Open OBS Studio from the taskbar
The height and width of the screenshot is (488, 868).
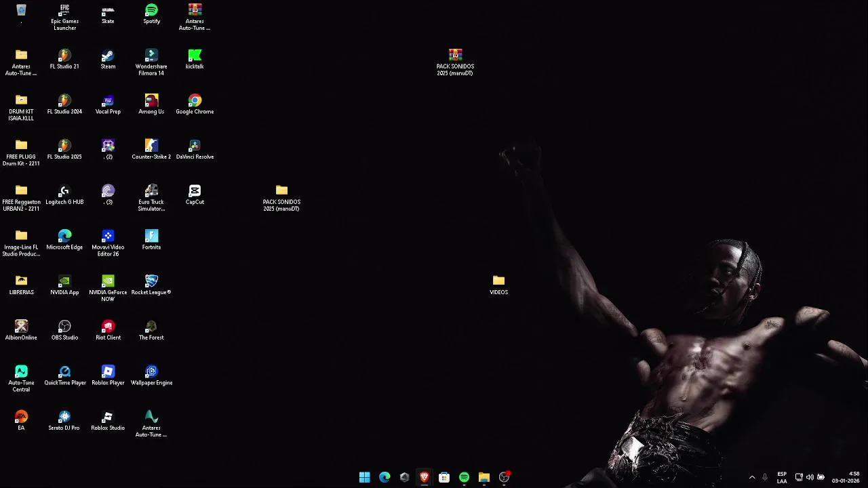pos(504,477)
